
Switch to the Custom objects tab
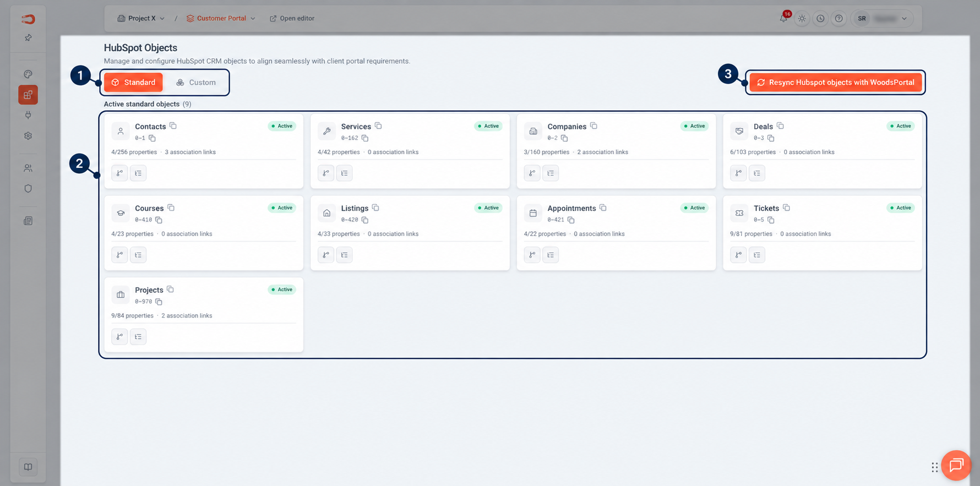coord(196,83)
